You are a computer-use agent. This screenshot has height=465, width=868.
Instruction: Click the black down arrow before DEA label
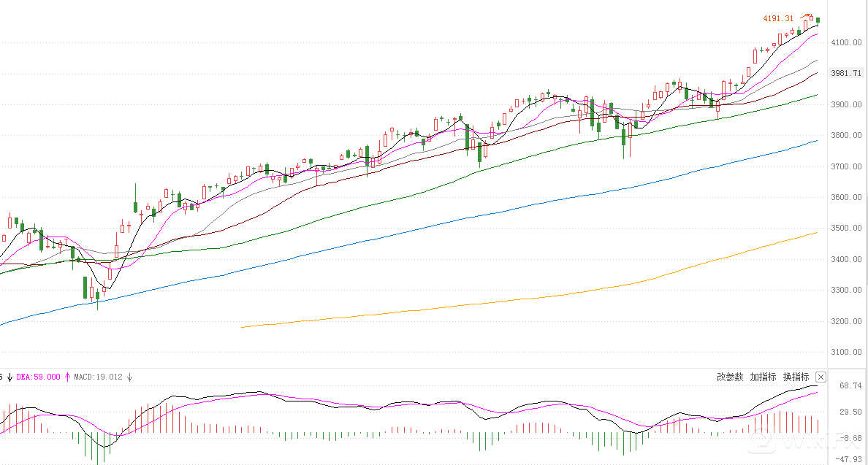coord(10,377)
